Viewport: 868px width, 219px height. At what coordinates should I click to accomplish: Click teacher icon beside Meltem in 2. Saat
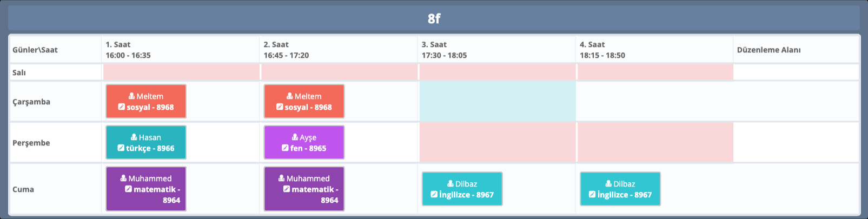289,96
